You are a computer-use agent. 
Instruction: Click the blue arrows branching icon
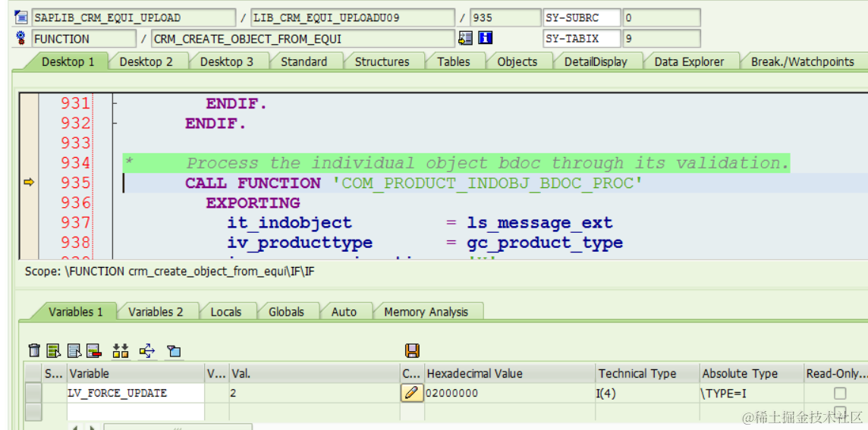[x=147, y=350]
